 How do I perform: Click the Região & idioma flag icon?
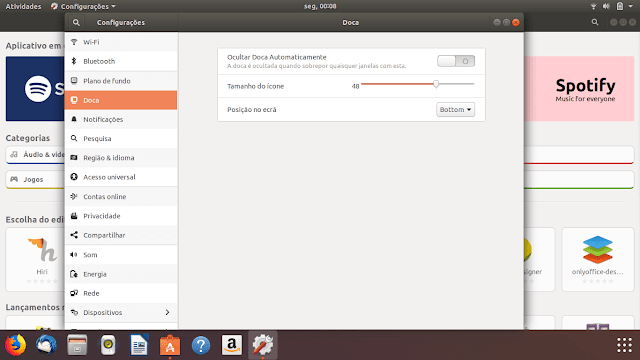74,158
